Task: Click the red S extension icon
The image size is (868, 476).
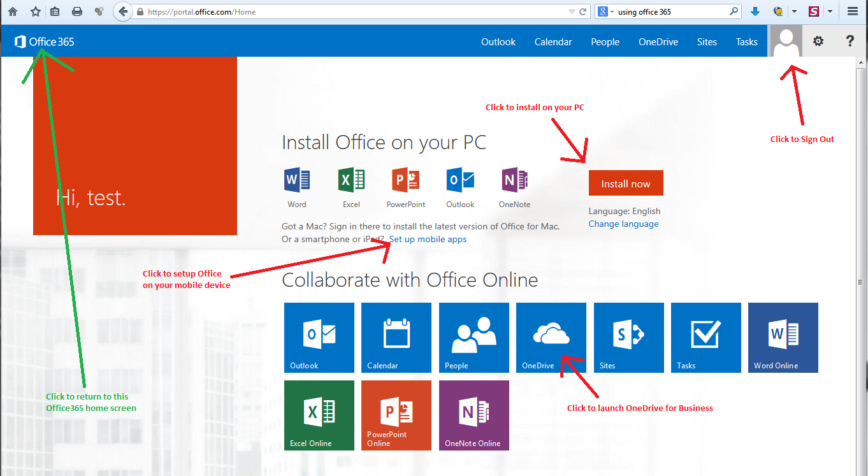Action: pyautogui.click(x=814, y=11)
